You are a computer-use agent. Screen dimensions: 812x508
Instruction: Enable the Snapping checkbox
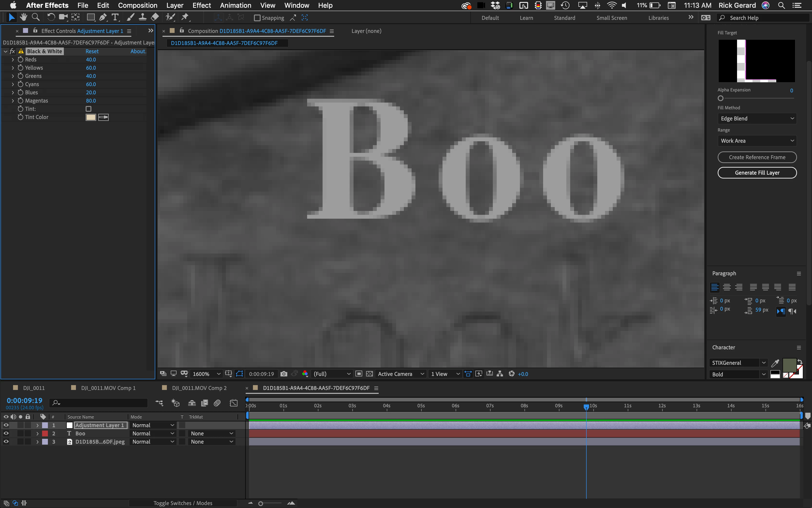point(257,18)
